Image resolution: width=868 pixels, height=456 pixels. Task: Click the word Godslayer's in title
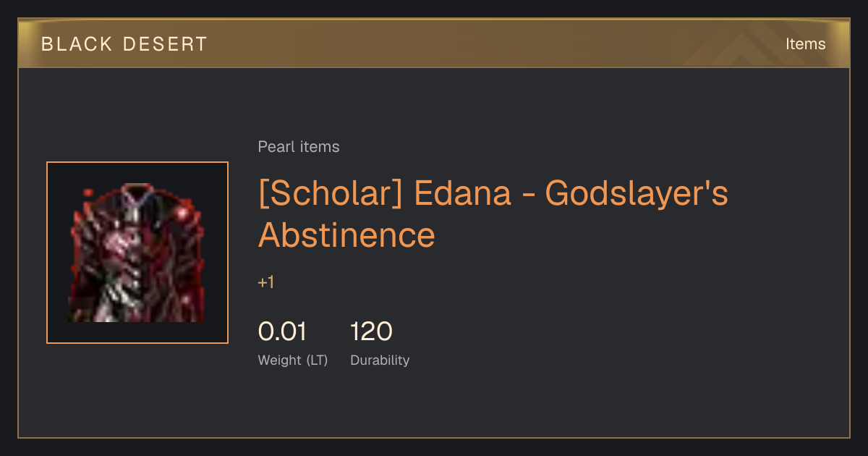pos(637,195)
